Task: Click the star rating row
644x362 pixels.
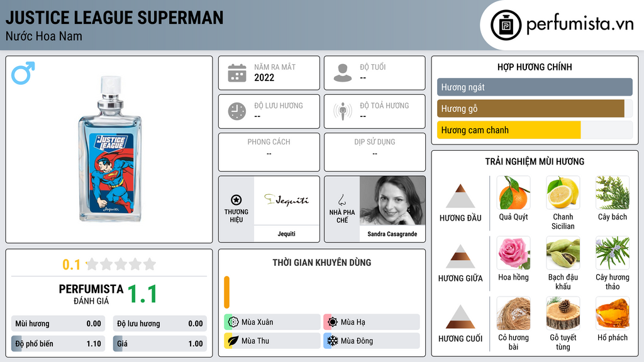Action: tap(121, 265)
